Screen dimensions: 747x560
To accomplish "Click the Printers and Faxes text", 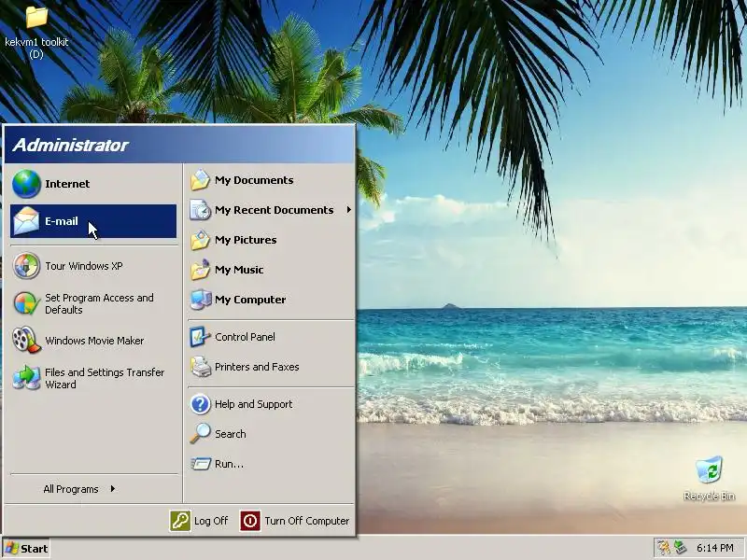I will coord(257,367).
